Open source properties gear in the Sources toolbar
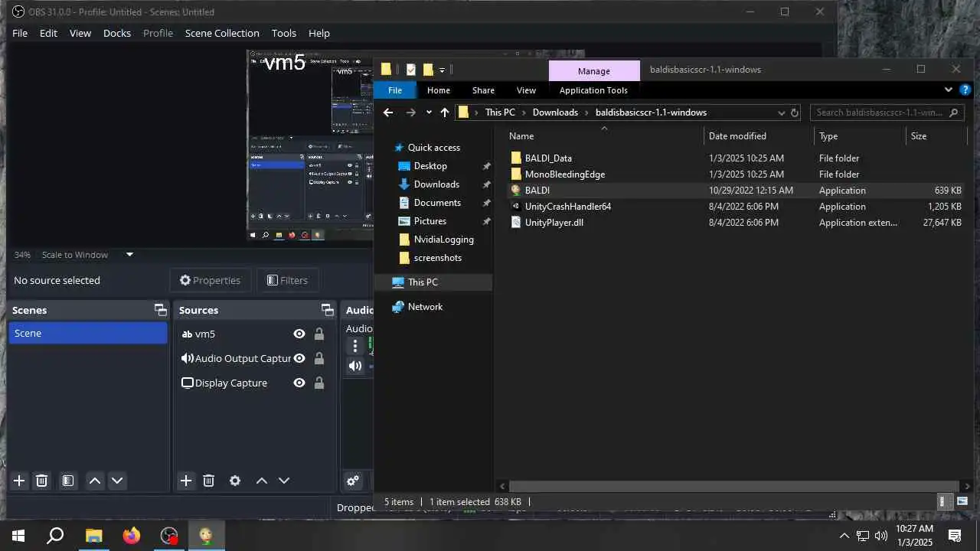 tap(235, 481)
